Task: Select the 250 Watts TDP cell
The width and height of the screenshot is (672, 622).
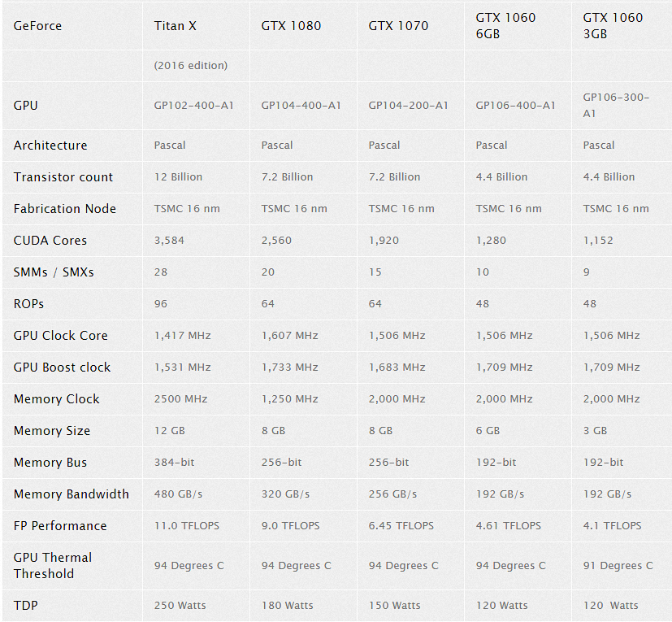Action: tap(180, 606)
